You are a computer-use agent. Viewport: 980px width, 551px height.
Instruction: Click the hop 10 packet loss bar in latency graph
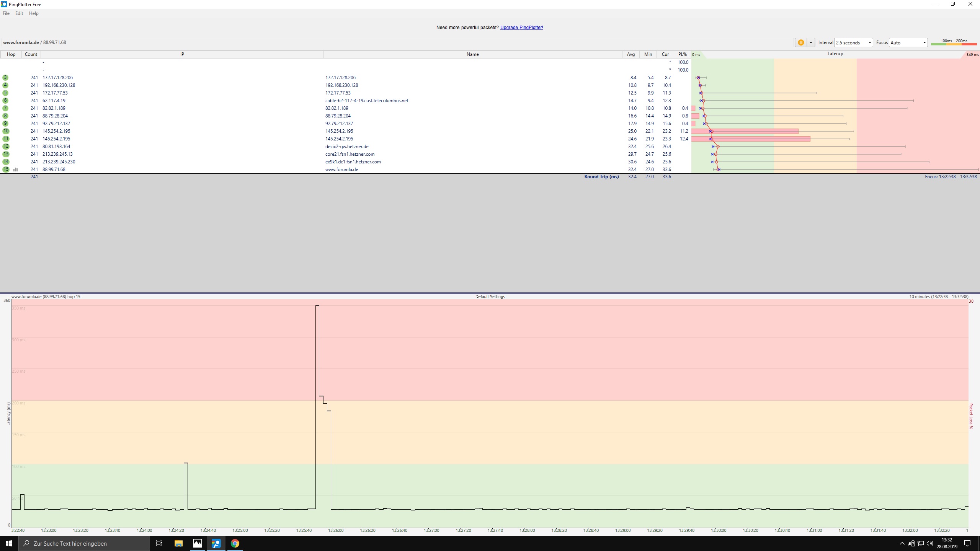[x=745, y=131]
